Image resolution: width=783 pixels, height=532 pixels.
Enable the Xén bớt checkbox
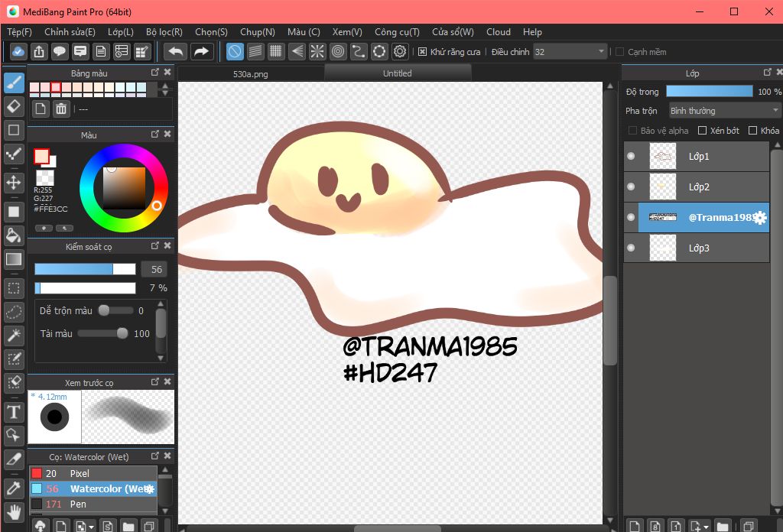coord(702,130)
